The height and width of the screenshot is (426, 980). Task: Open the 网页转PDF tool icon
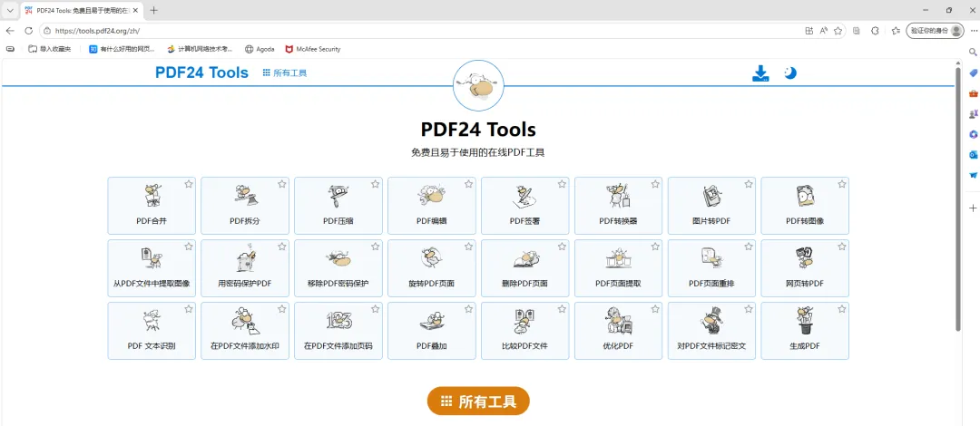tap(805, 258)
